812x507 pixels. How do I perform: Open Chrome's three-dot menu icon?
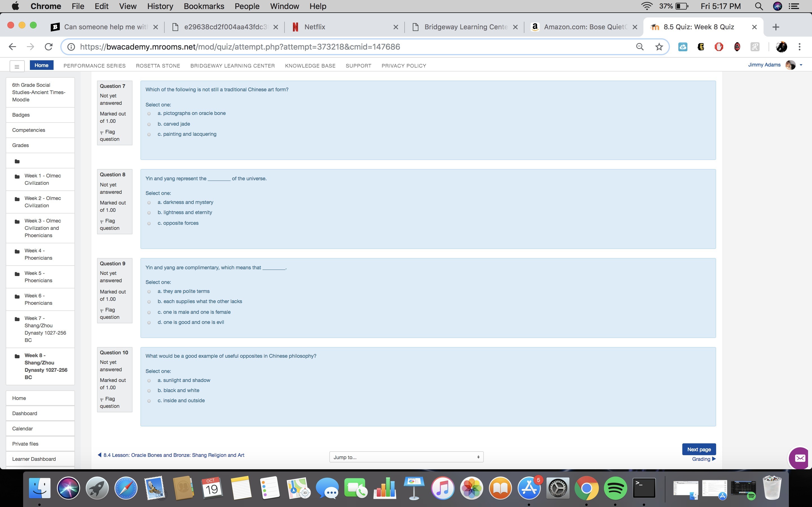pos(800,47)
